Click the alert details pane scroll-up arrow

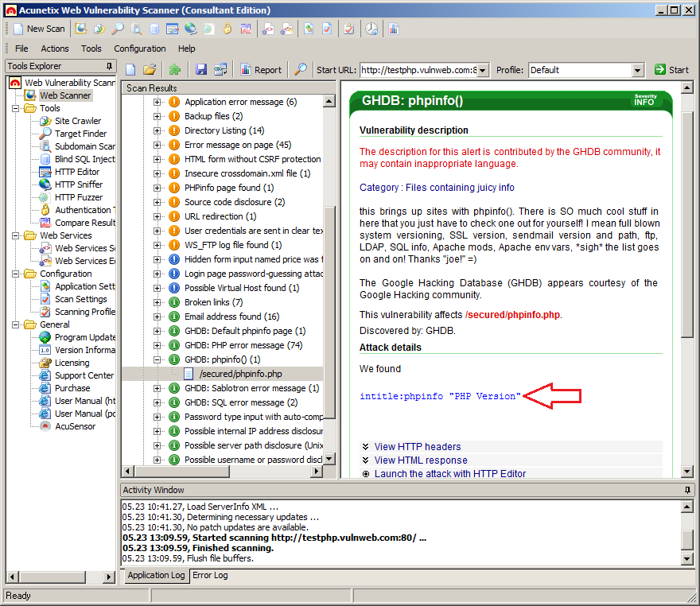tap(687, 87)
